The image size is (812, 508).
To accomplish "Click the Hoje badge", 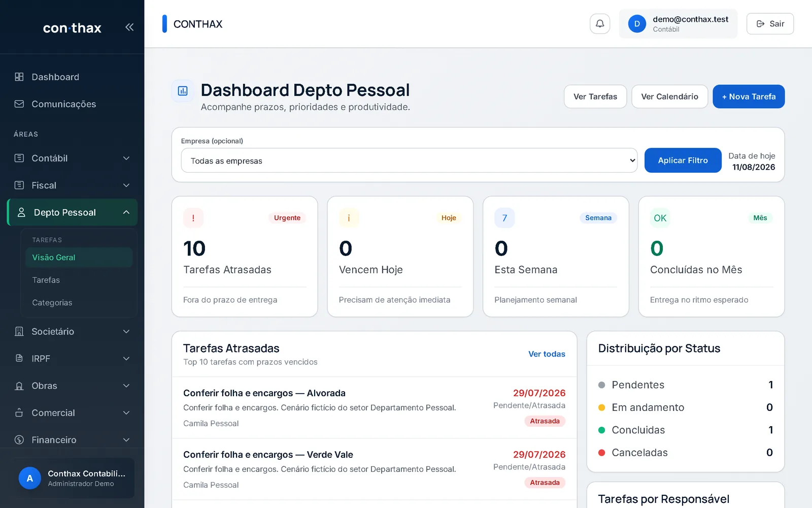I will 449,218.
